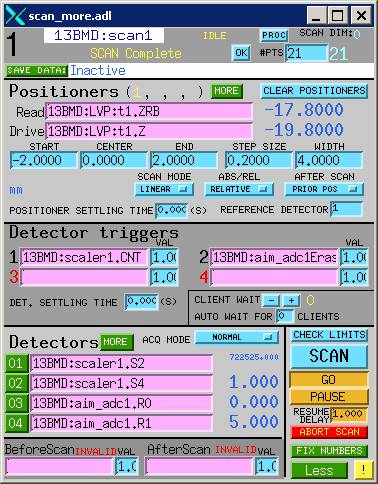Start the scan with SCAN button
This screenshot has height=484, width=378.
(329, 356)
